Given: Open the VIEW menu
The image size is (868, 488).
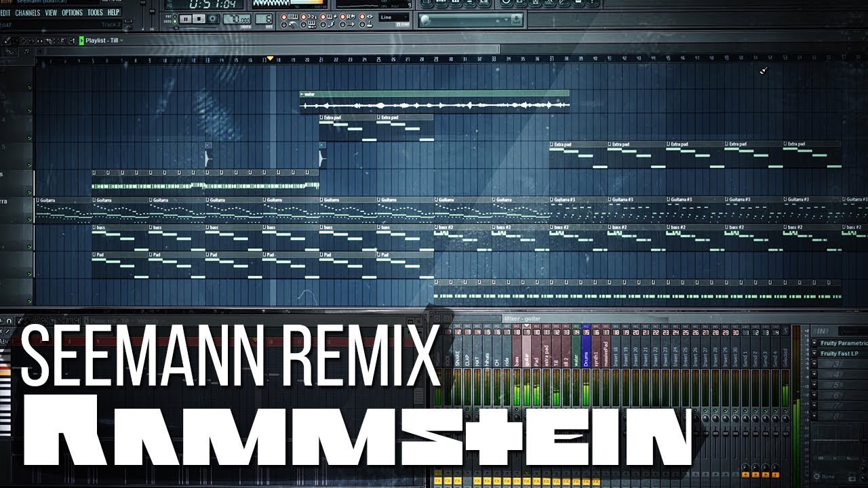Looking at the screenshot, I should [x=51, y=12].
